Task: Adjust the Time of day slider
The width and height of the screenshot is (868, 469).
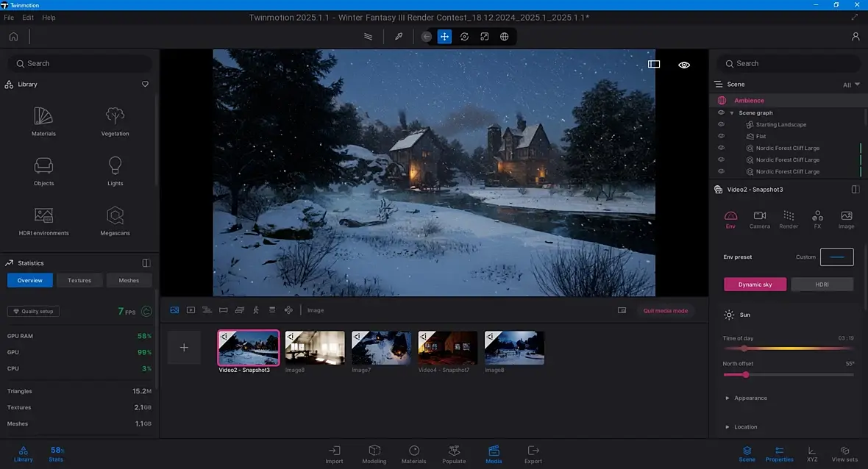Action: [744, 348]
